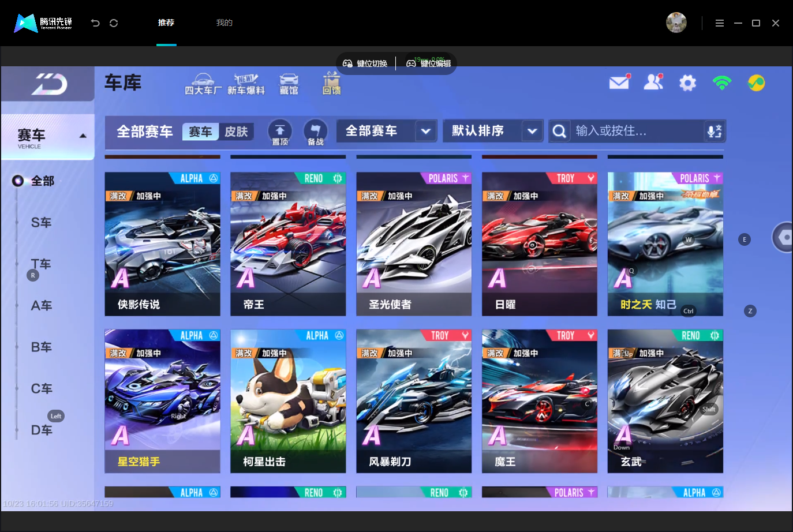Open 键位编辑 key mapping editor
Image resolution: width=793 pixels, height=532 pixels.
[x=429, y=63]
